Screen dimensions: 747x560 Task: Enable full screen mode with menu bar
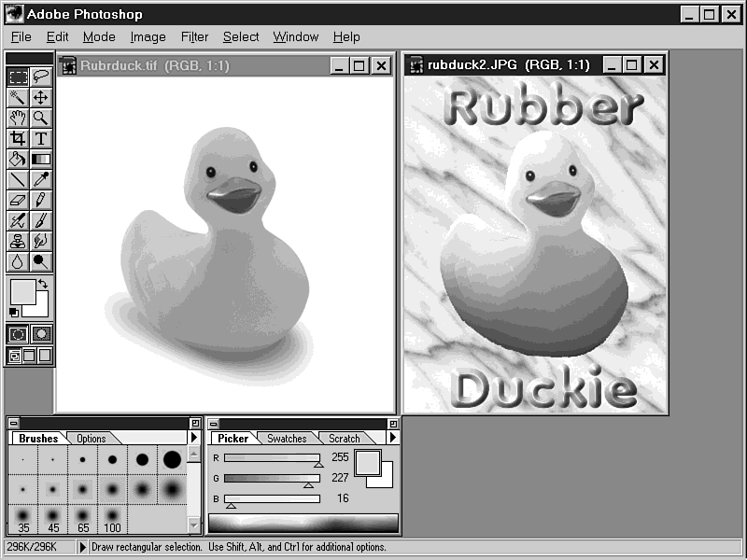pos(30,356)
